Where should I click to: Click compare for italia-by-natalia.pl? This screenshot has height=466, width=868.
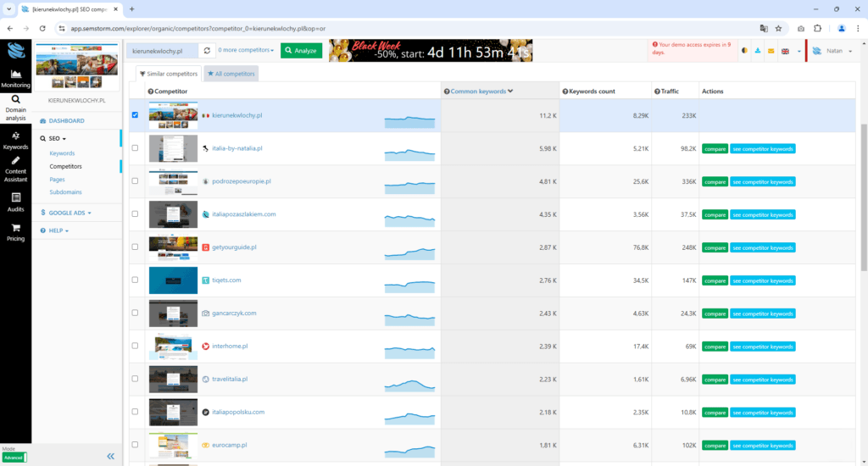click(715, 149)
